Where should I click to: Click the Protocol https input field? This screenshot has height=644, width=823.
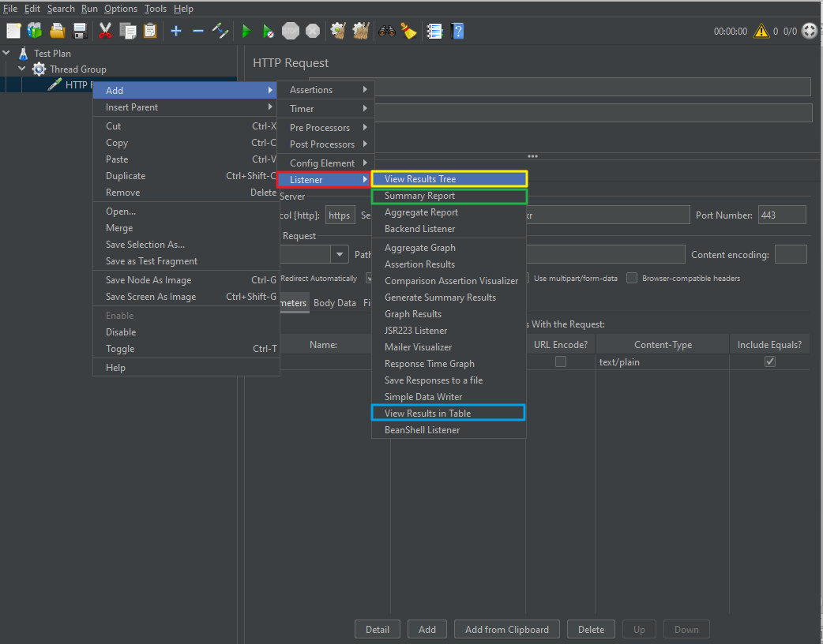click(x=340, y=215)
